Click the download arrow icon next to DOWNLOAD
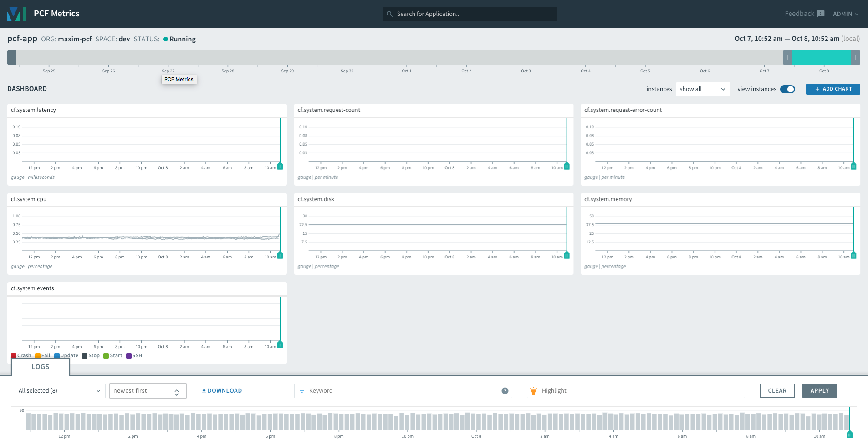The image size is (868, 440). coord(204,390)
